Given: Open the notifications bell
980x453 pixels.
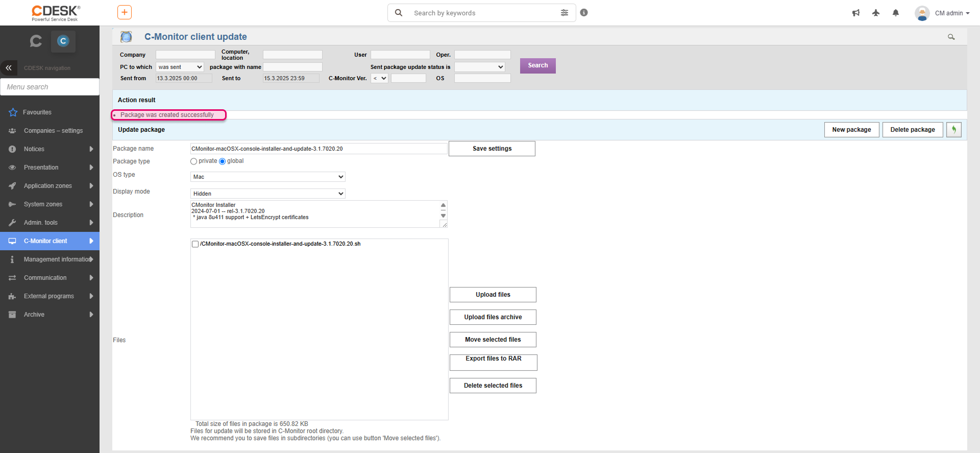Looking at the screenshot, I should point(896,13).
